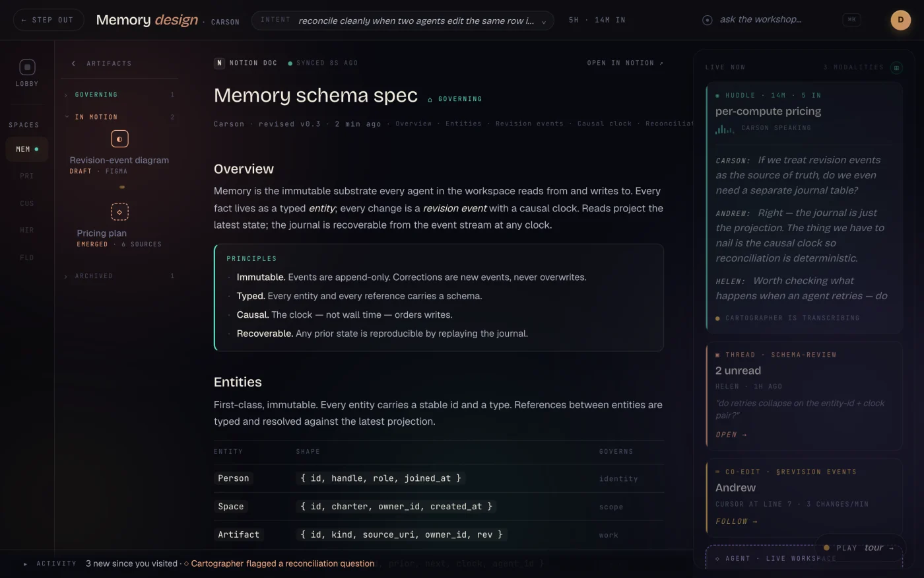Click the Artifact entity cell

click(x=239, y=534)
